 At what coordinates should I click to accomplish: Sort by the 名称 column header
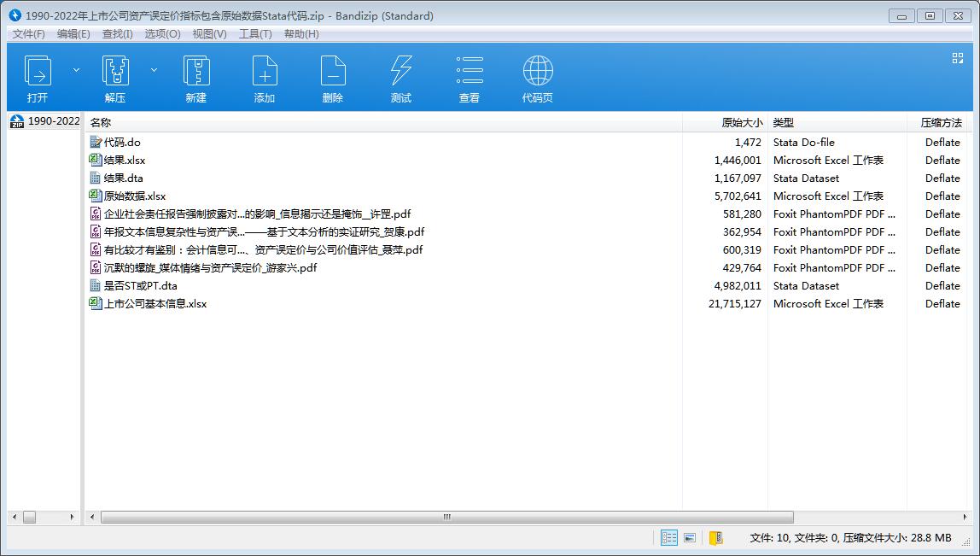101,123
